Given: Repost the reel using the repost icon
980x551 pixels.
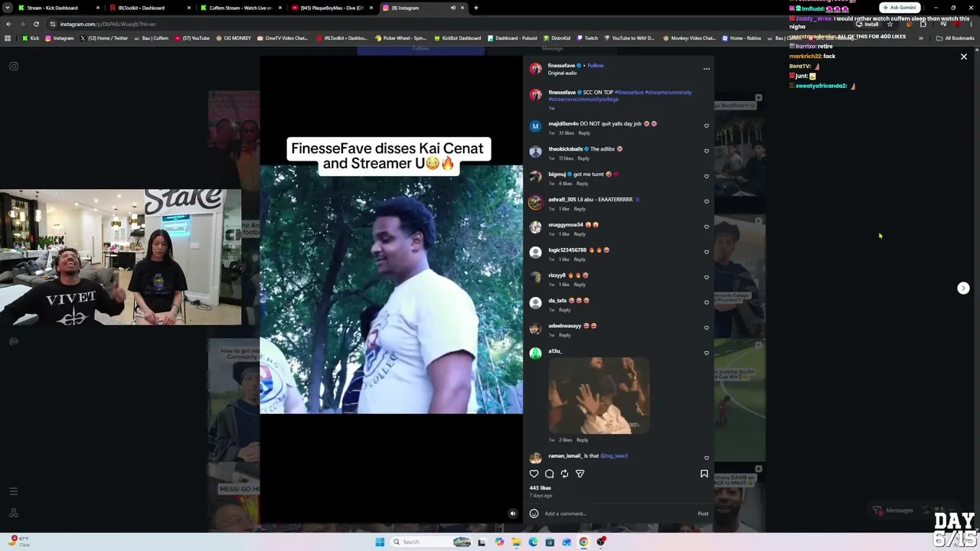Looking at the screenshot, I should tap(564, 474).
